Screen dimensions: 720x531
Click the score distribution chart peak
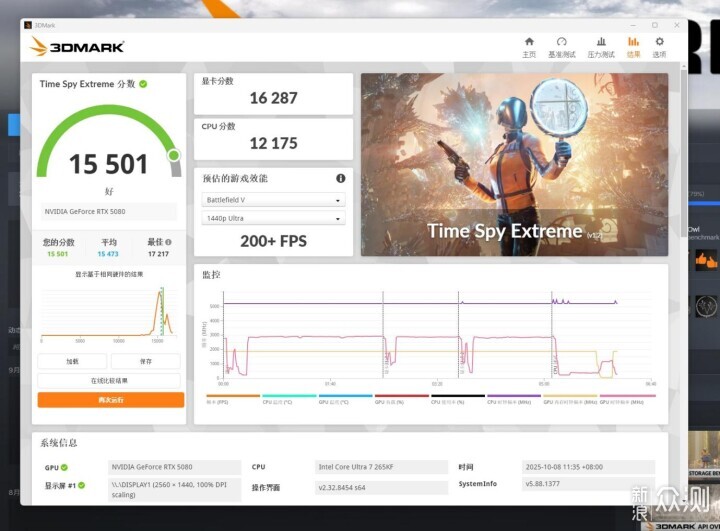click(x=160, y=294)
